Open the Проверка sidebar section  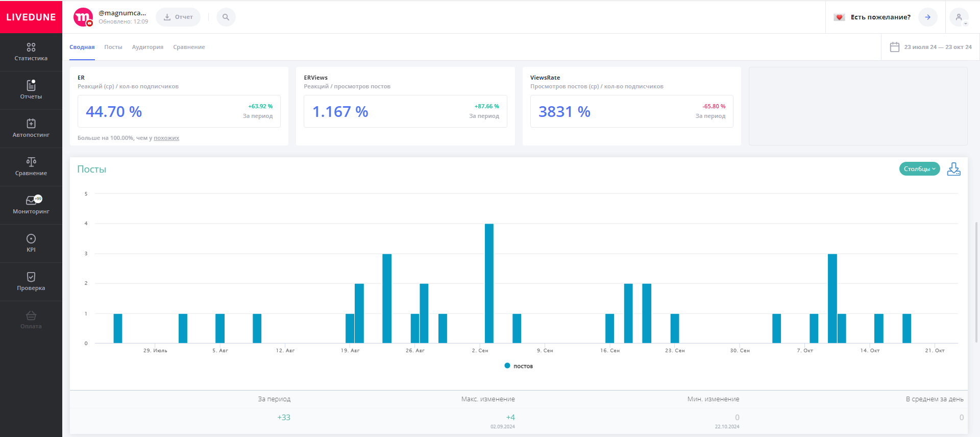pyautogui.click(x=31, y=281)
